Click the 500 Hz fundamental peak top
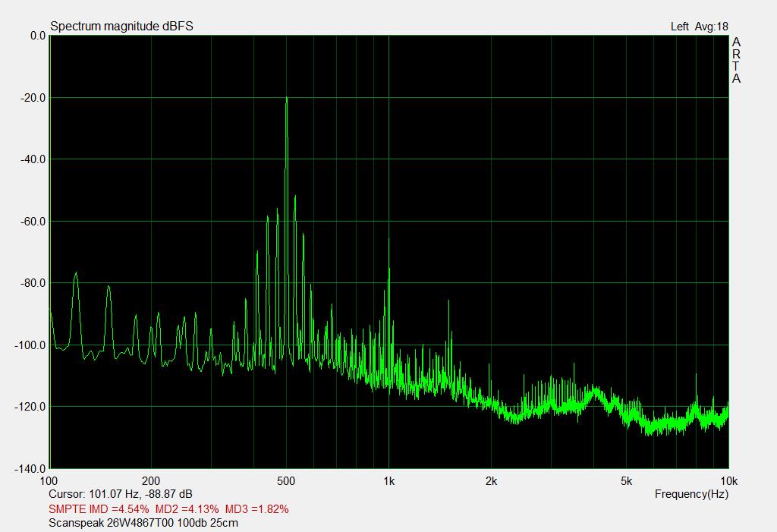This screenshot has width=777, height=532. (x=286, y=99)
